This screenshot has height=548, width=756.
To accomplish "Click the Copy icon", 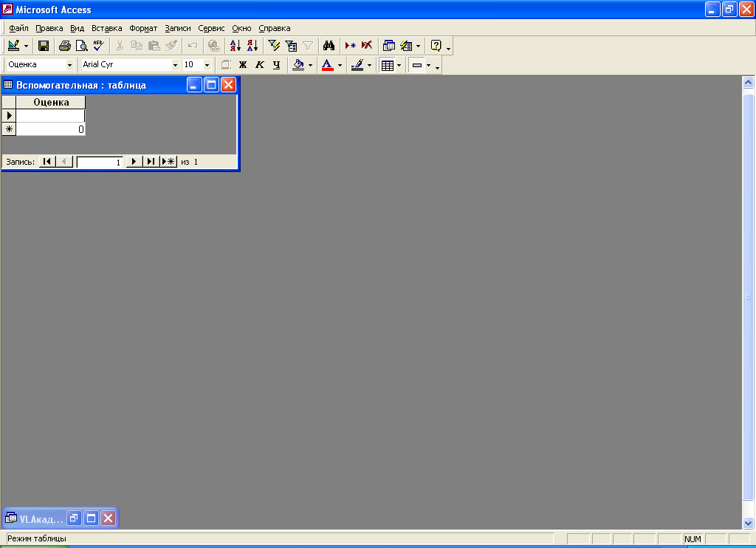I will coord(137,46).
